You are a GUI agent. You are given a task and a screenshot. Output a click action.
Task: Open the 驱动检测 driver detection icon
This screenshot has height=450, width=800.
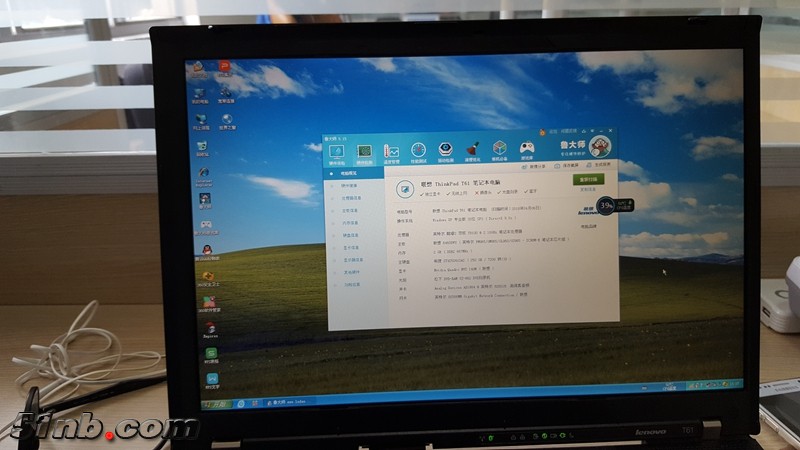pyautogui.click(x=445, y=152)
